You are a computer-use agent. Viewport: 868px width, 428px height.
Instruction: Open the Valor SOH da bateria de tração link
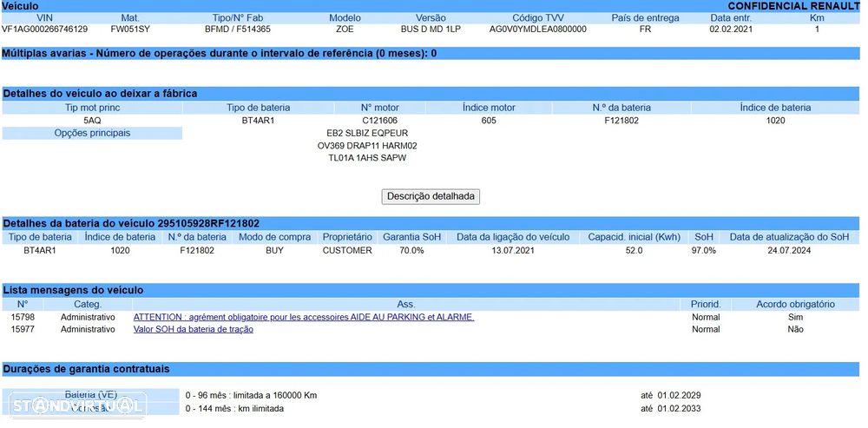click(194, 329)
